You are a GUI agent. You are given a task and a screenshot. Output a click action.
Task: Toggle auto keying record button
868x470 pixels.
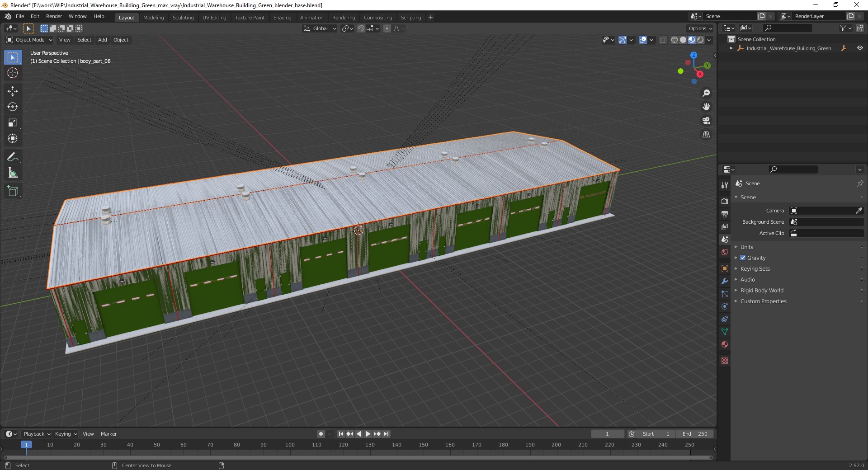[321, 434]
